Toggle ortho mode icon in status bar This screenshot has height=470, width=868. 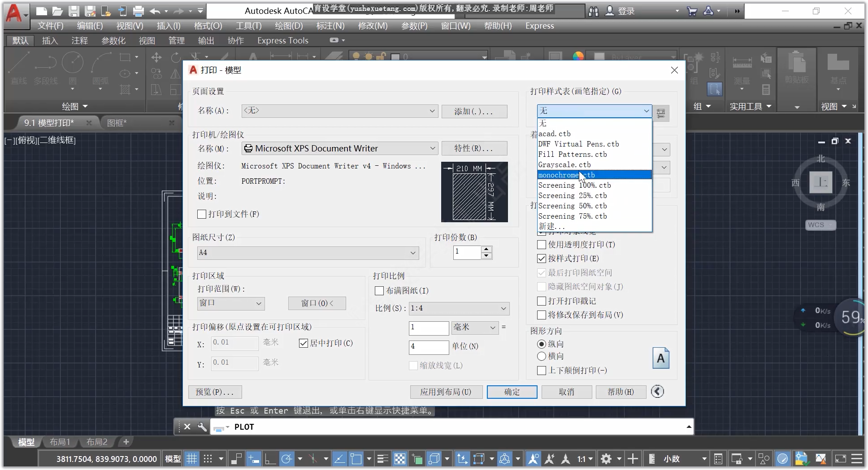click(270, 459)
